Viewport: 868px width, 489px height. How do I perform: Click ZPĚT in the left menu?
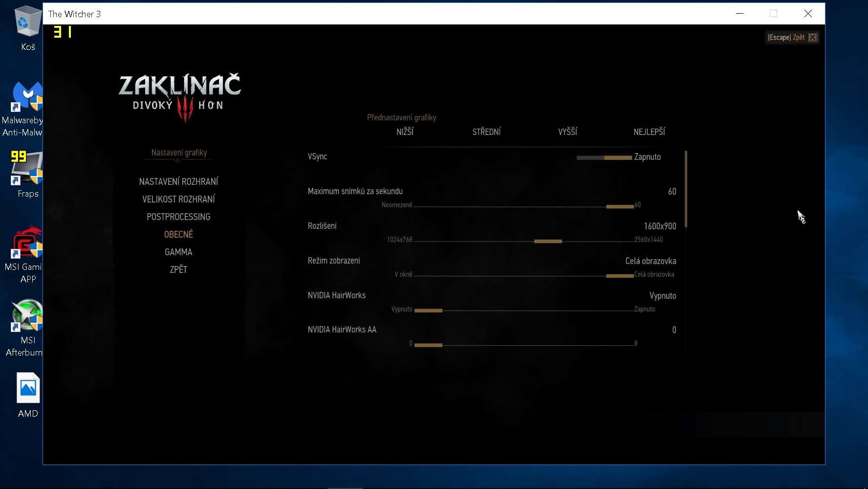[178, 269]
